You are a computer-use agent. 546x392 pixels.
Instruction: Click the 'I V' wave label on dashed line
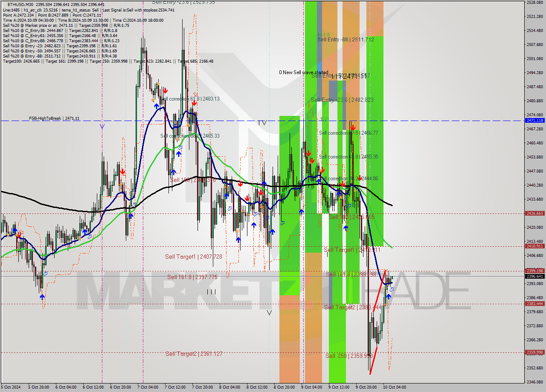262,123
